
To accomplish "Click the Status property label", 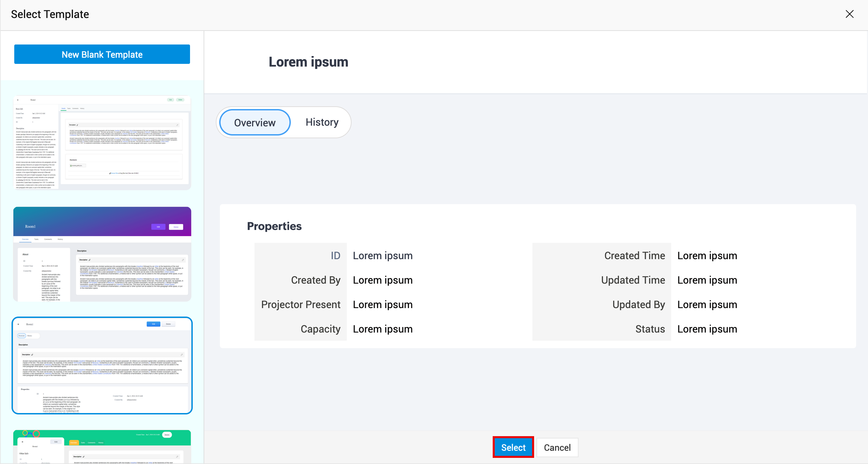I will point(650,329).
